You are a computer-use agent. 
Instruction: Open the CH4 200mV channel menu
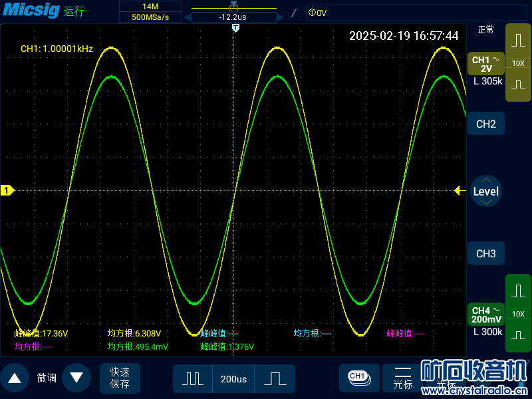tap(486, 315)
